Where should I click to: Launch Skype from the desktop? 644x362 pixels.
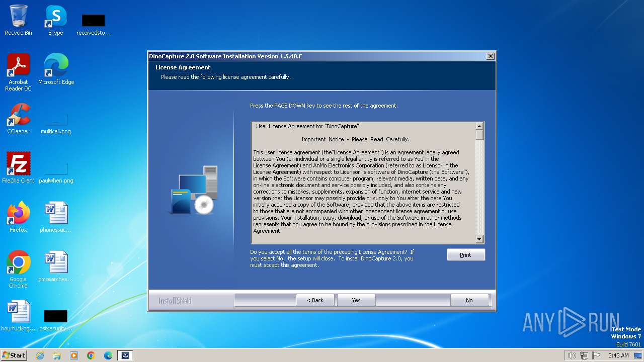[56, 20]
